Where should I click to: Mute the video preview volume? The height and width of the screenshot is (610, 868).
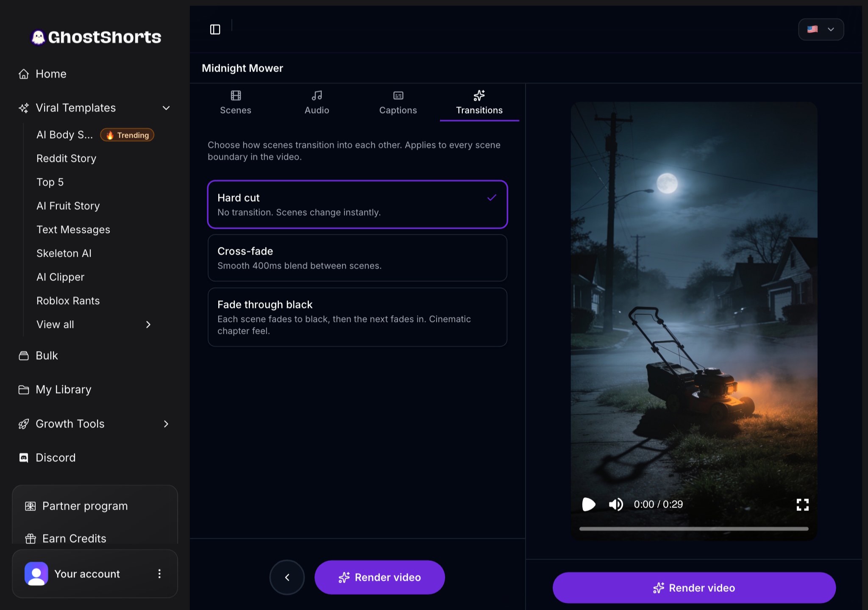pos(616,504)
